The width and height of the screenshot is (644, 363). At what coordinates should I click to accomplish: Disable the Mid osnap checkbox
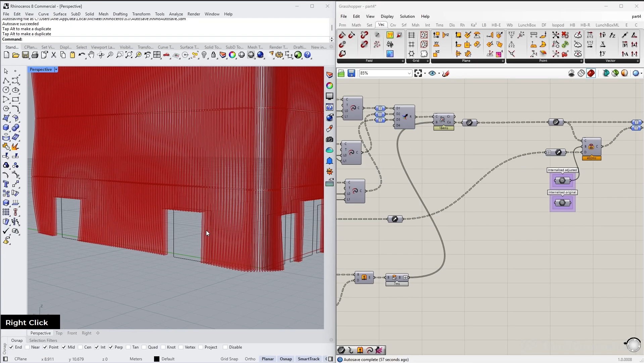(x=64, y=347)
